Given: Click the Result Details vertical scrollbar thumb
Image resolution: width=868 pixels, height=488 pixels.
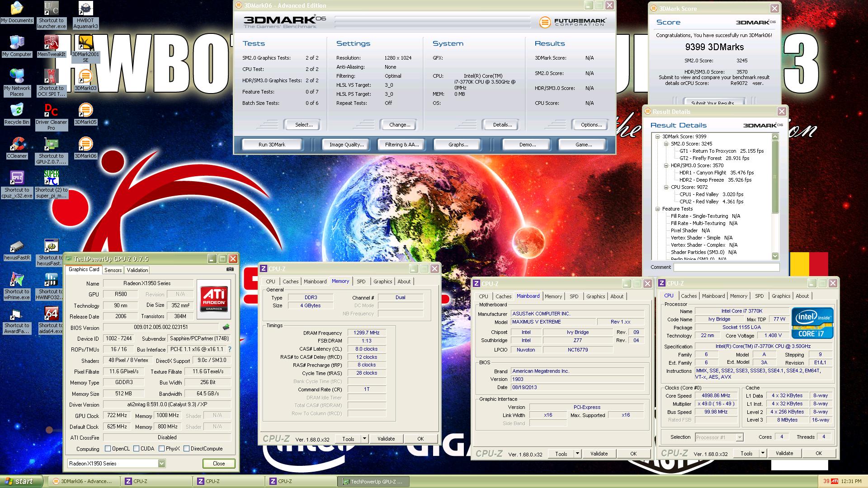Looking at the screenshot, I should click(775, 177).
